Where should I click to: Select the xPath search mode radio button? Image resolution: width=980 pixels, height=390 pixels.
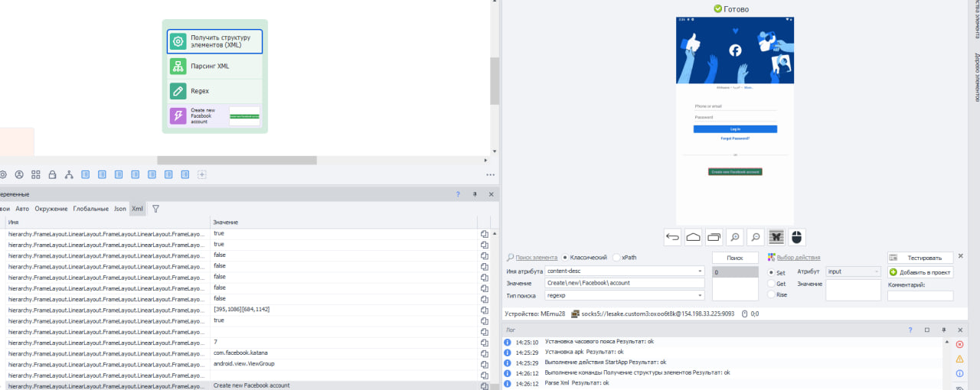tap(616, 258)
